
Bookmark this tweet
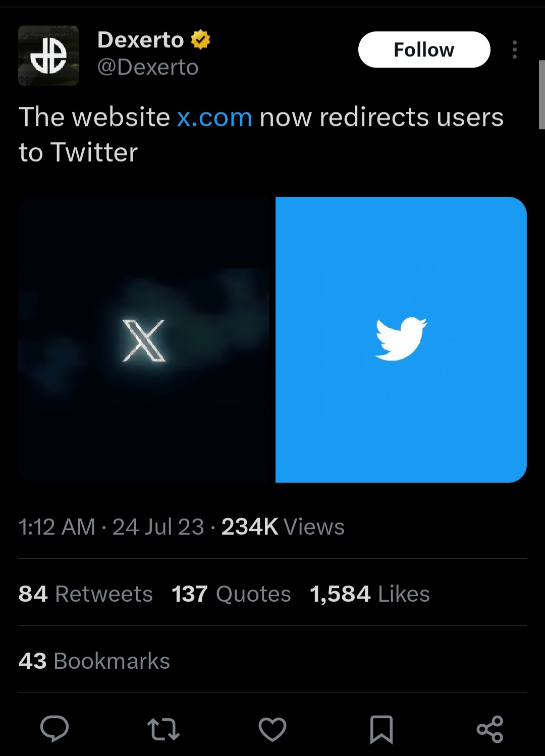click(x=381, y=729)
